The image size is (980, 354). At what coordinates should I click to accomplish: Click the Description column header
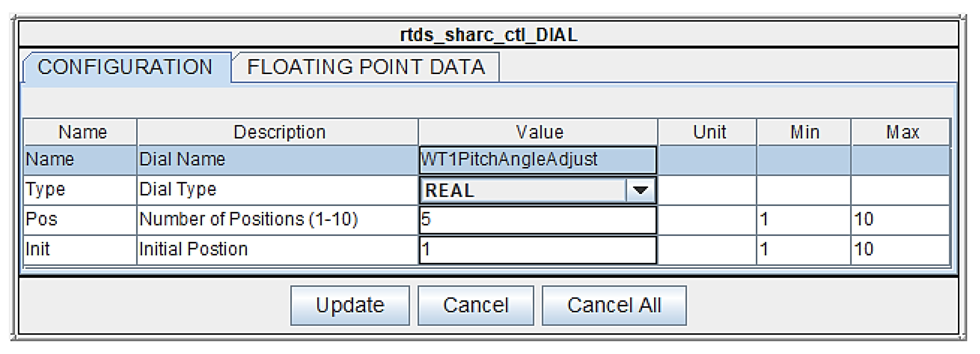tap(279, 132)
